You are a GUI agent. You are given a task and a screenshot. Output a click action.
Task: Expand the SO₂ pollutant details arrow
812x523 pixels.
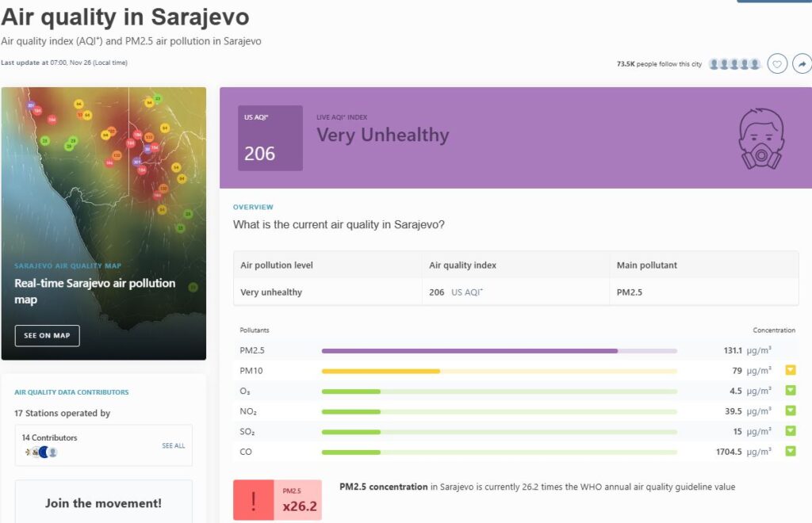click(790, 431)
